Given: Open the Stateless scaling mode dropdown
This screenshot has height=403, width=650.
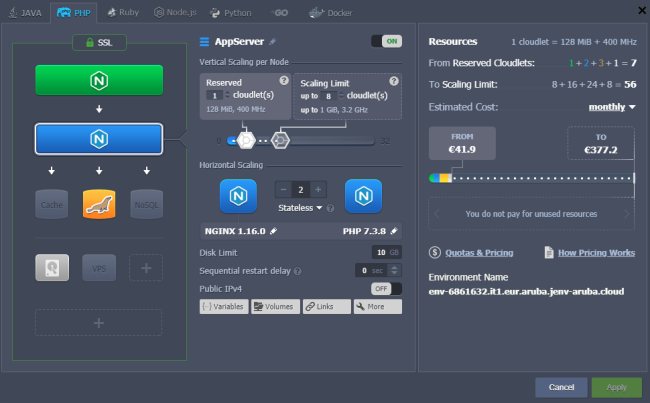Looking at the screenshot, I should [x=300, y=208].
